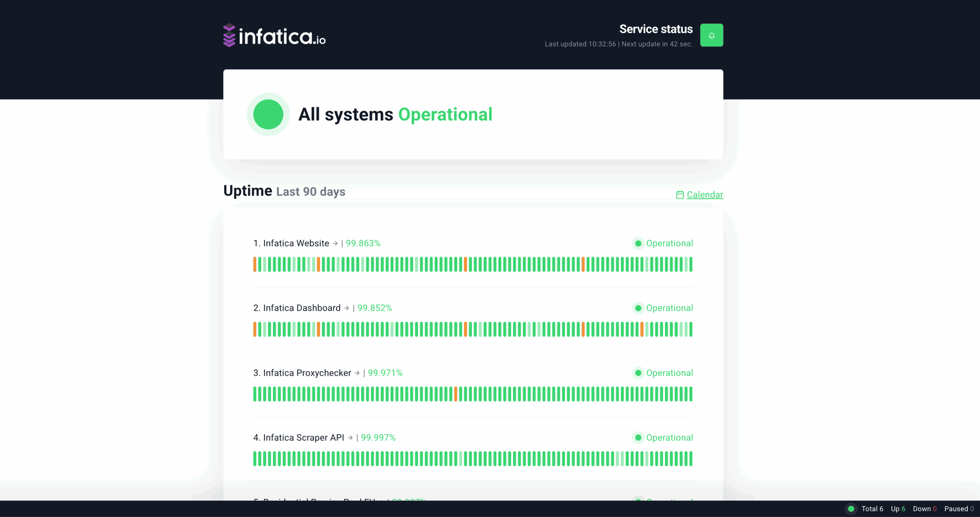Click the 99.997% uptime value
The height and width of the screenshot is (517, 980).
(378, 437)
